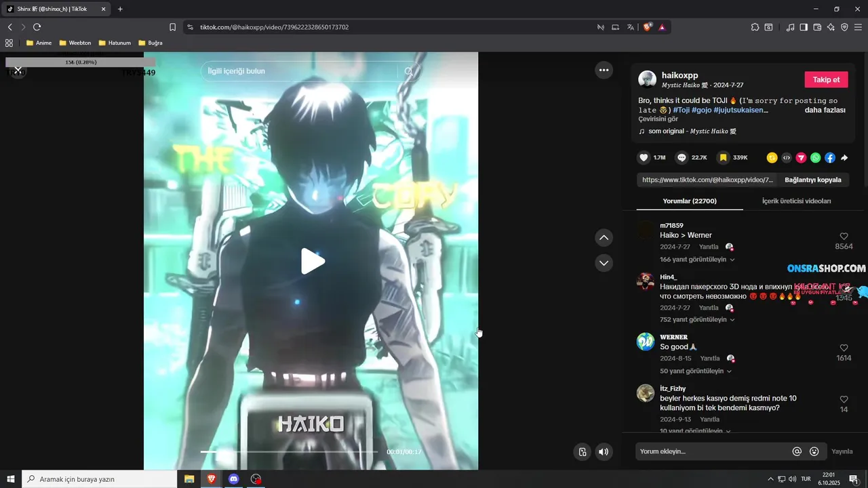Like İtz_Fizhy's comment with its heart

(844, 400)
